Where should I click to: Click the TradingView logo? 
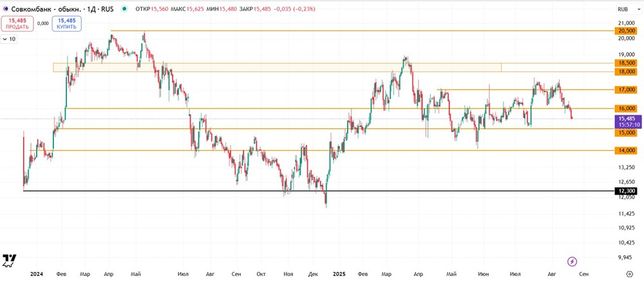[10, 261]
